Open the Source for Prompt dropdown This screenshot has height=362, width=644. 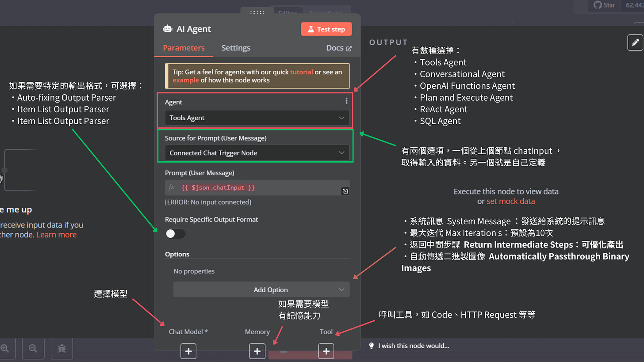(257, 152)
